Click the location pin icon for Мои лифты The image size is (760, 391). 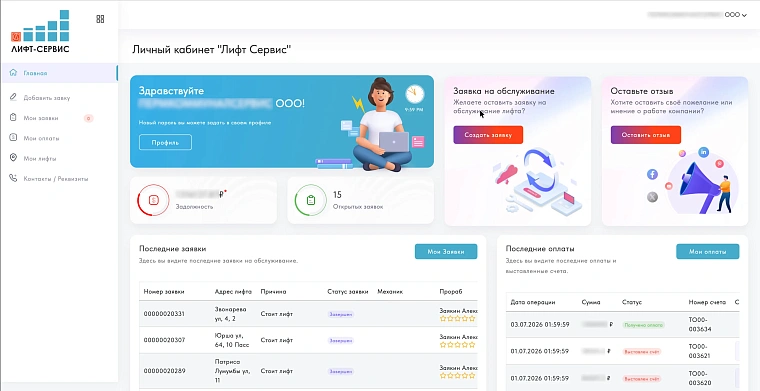[14, 158]
